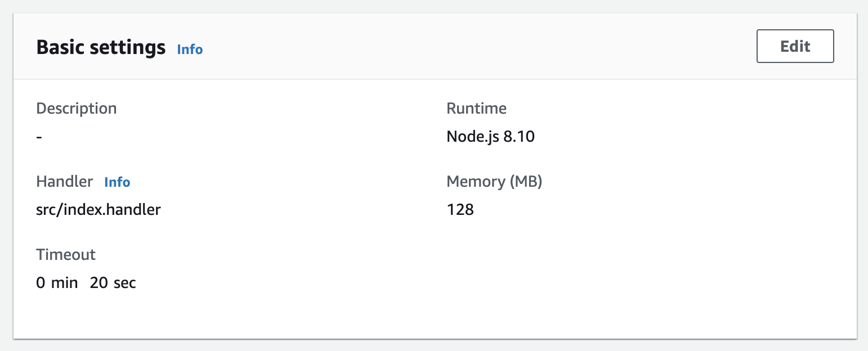Click the Edit button
The height and width of the screenshot is (351, 868).
tap(795, 46)
